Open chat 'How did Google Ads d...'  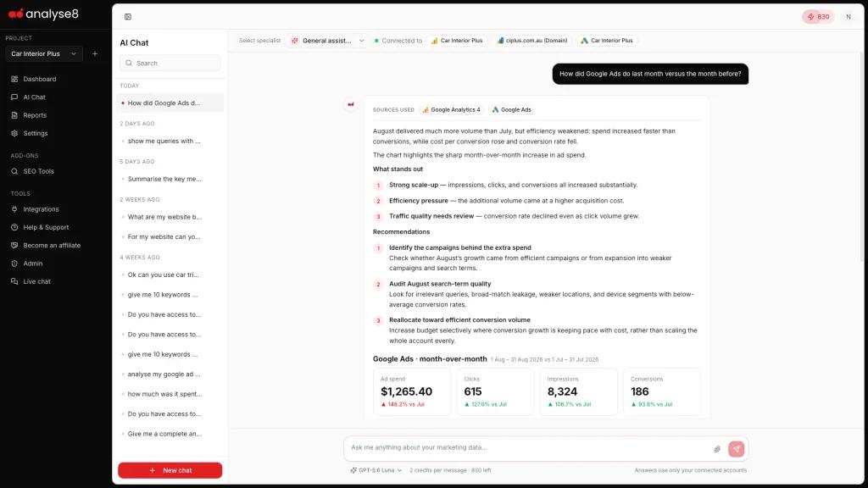170,103
